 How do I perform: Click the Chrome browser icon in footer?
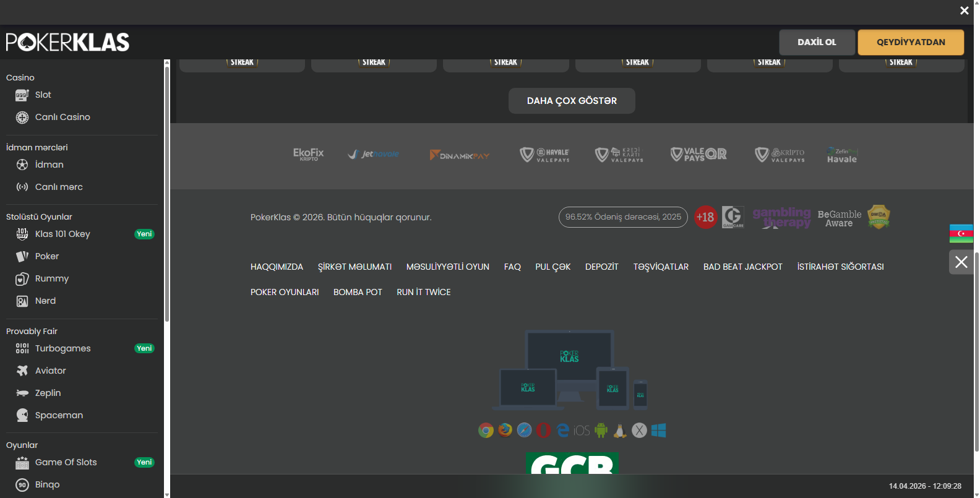[486, 430]
